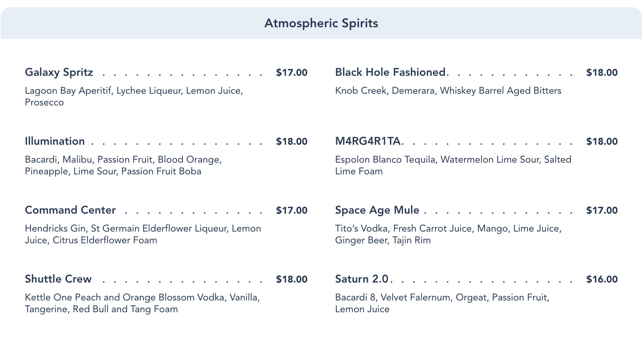Open the M4RG4R1TA drink entry
The height and width of the screenshot is (337, 644).
[x=368, y=141]
